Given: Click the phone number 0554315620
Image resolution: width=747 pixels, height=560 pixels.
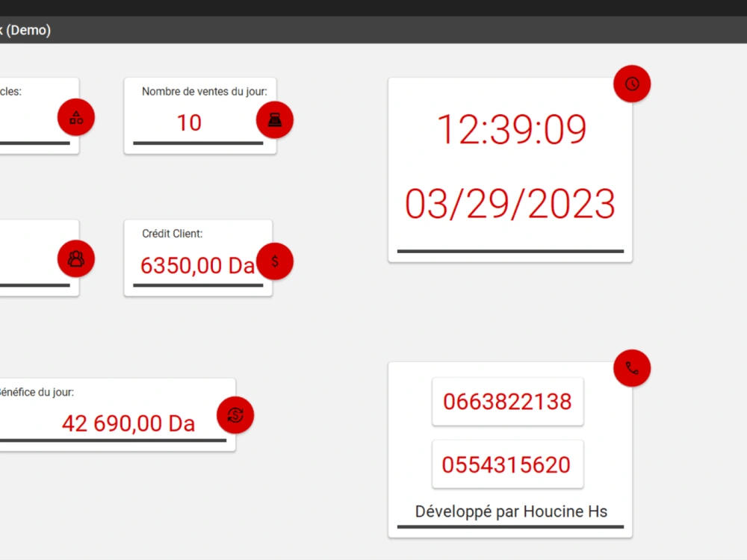Looking at the screenshot, I should click(x=507, y=464).
